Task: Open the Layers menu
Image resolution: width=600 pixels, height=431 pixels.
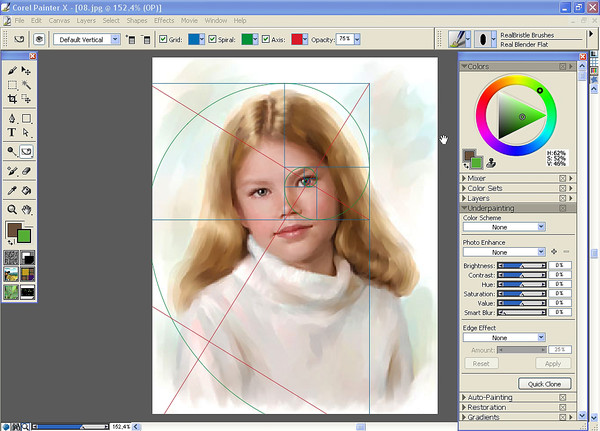Action: click(x=86, y=21)
